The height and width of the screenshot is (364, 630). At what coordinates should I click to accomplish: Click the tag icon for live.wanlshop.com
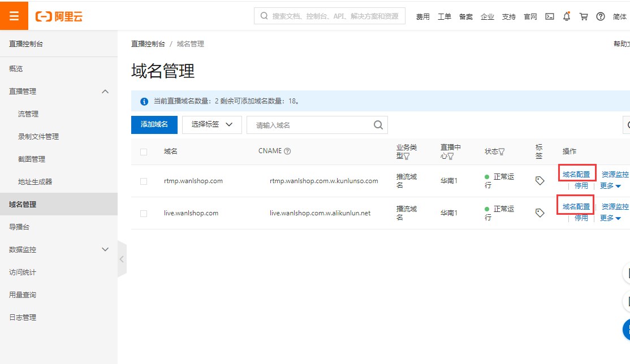click(x=540, y=213)
